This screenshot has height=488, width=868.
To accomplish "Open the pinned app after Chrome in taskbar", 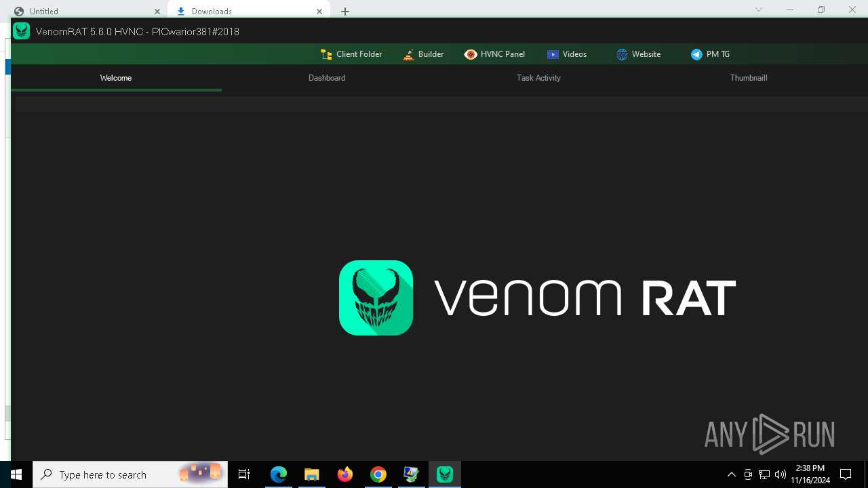I will (x=411, y=474).
